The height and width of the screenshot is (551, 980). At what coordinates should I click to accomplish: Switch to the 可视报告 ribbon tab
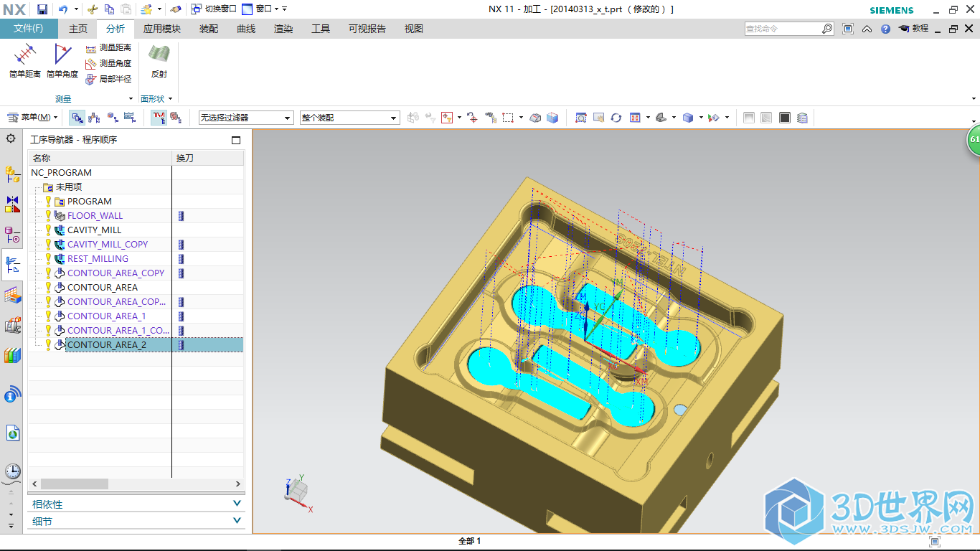pyautogui.click(x=367, y=29)
